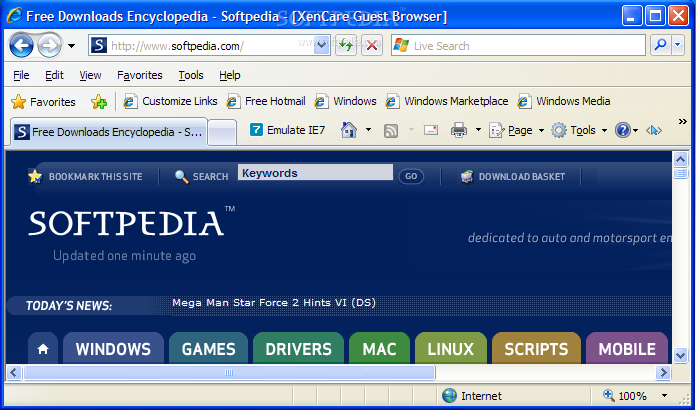The height and width of the screenshot is (410, 696).
Task: Open the Page command bar menu
Action: point(516,130)
